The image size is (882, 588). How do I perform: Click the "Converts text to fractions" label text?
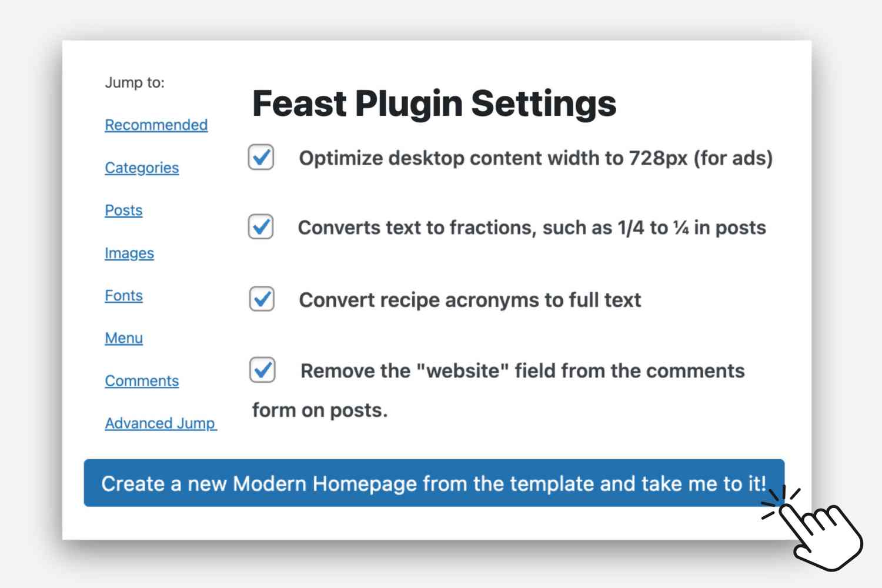(532, 228)
